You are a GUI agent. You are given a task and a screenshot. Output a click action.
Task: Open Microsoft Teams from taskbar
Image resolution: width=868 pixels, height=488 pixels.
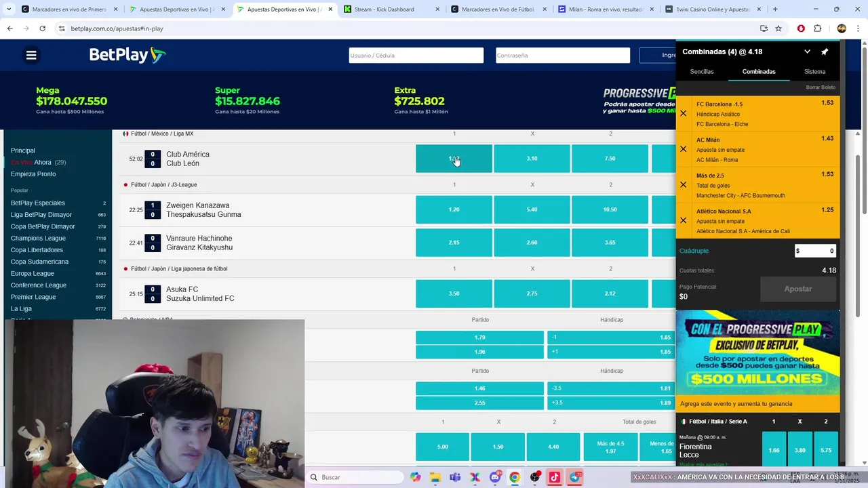455,477
